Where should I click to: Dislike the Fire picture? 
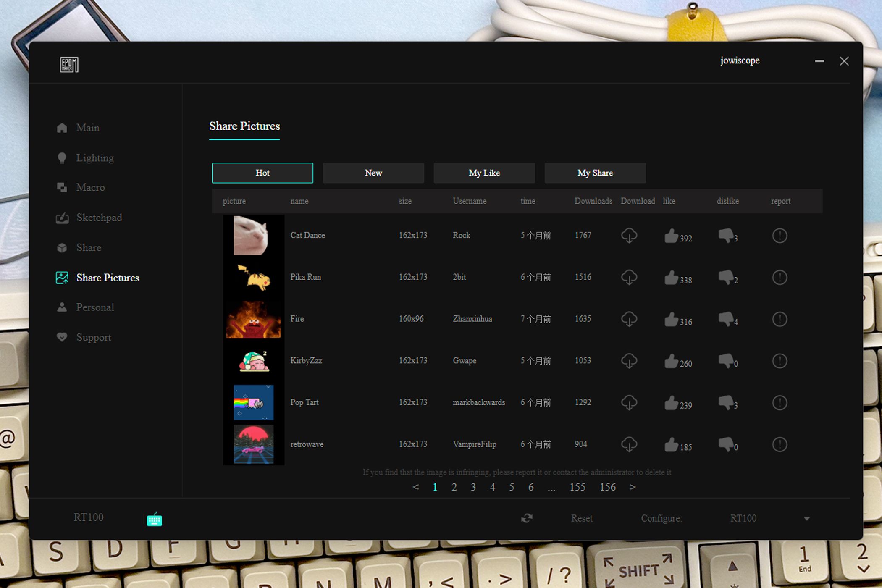[725, 319]
